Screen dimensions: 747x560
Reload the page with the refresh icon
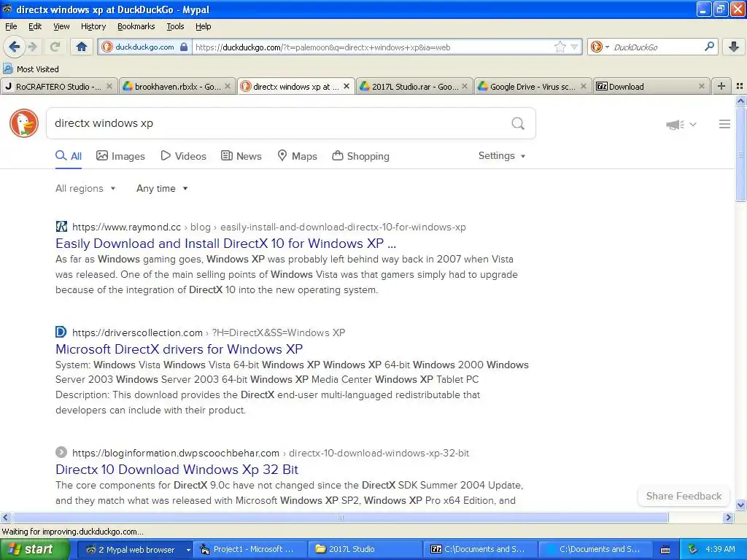[55, 47]
